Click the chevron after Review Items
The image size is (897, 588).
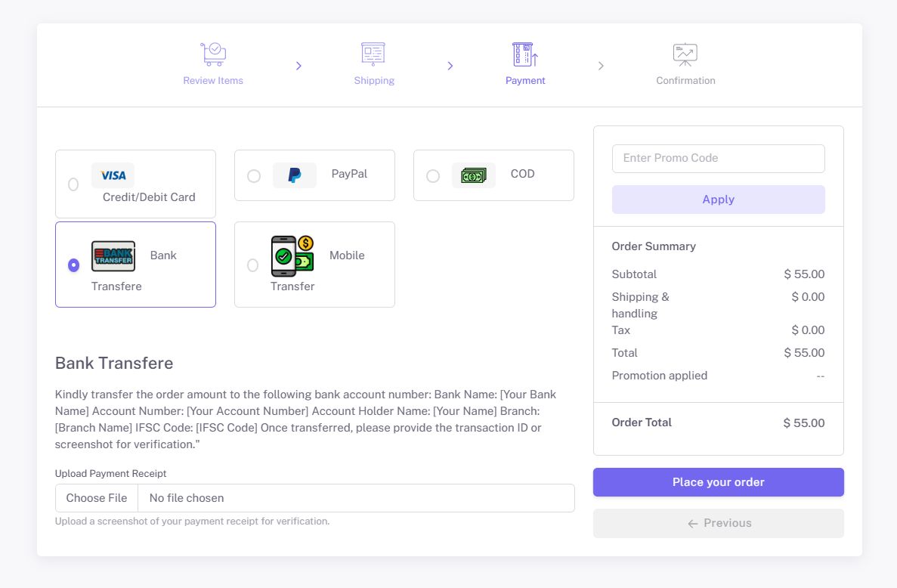click(298, 67)
